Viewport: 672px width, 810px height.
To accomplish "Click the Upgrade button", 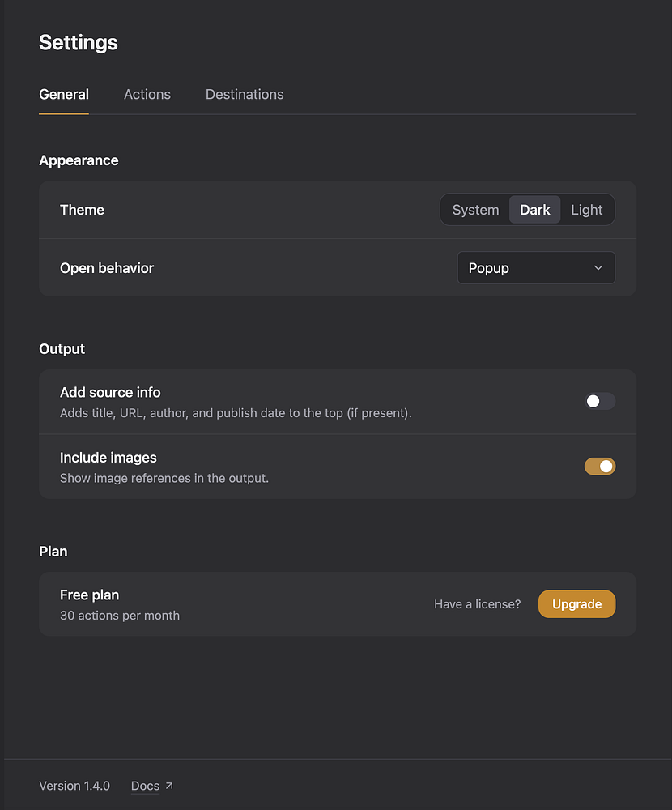I will click(x=576, y=604).
